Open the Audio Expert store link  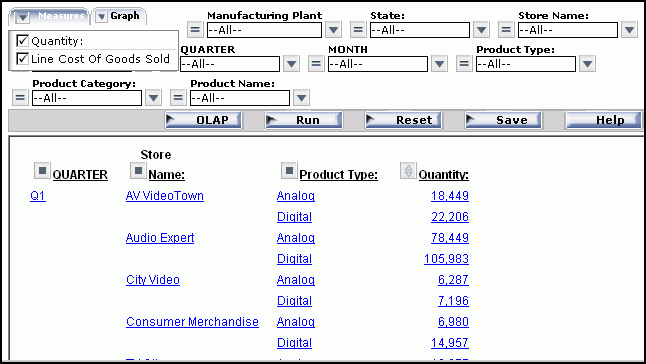pos(160,238)
